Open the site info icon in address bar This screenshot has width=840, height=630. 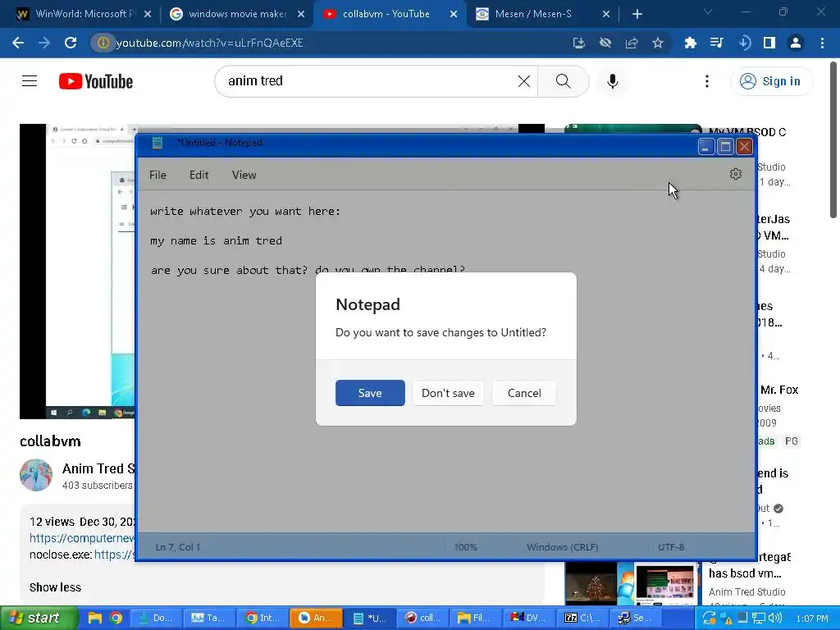pos(103,43)
